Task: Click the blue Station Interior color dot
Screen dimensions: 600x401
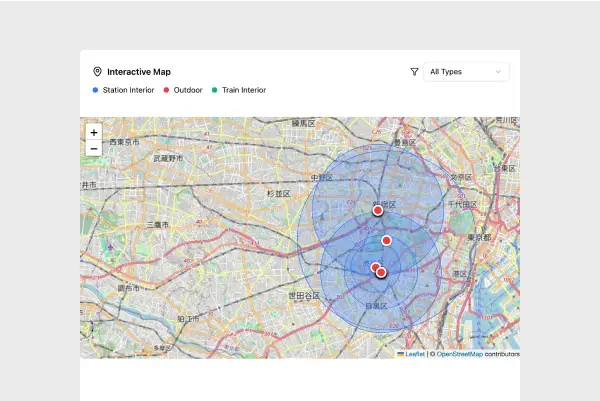Action: click(95, 90)
